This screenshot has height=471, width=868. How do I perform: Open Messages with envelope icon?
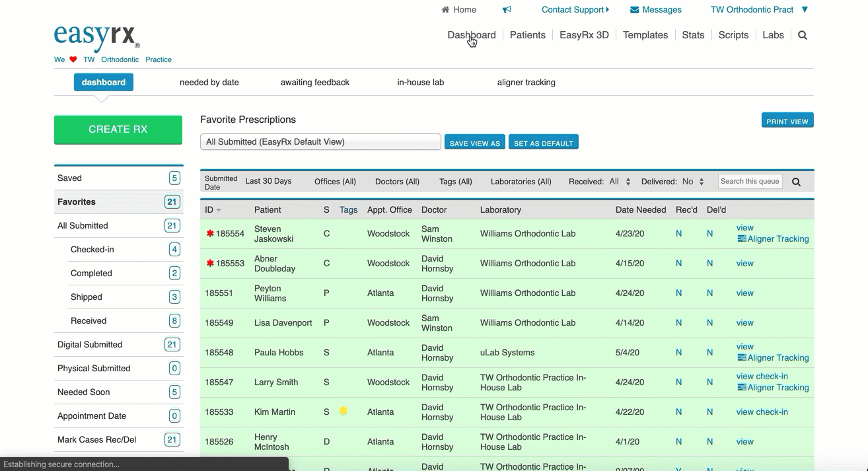pyautogui.click(x=655, y=9)
